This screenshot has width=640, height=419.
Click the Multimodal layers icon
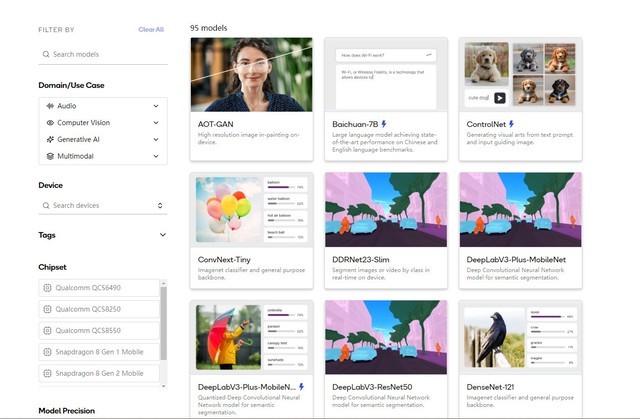coord(50,156)
